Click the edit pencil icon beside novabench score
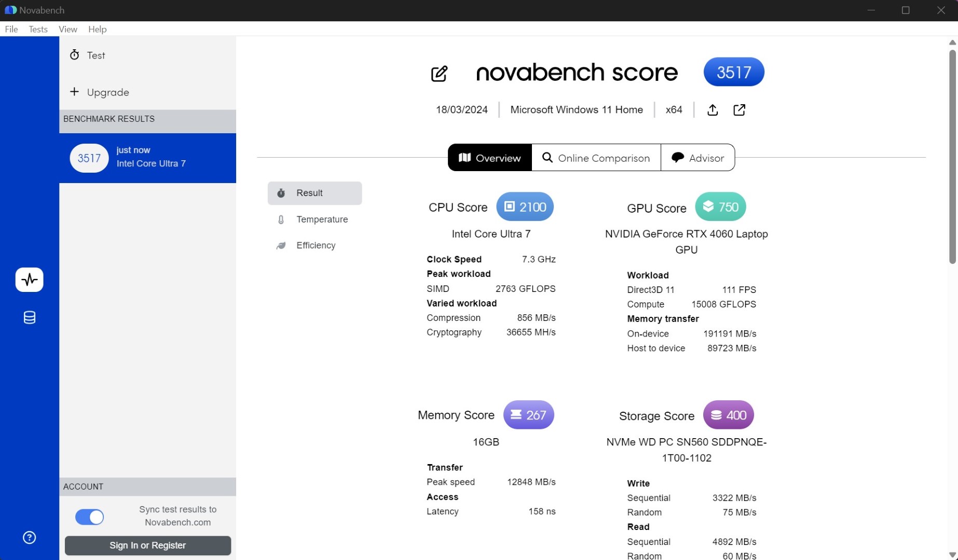This screenshot has height=560, width=958. pyautogui.click(x=439, y=74)
